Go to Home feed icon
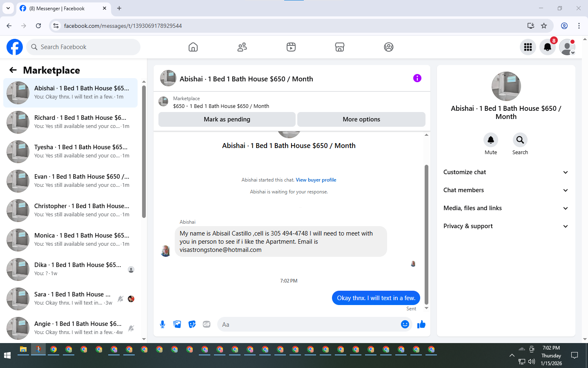Viewport: 588px width, 368px height. [x=193, y=47]
